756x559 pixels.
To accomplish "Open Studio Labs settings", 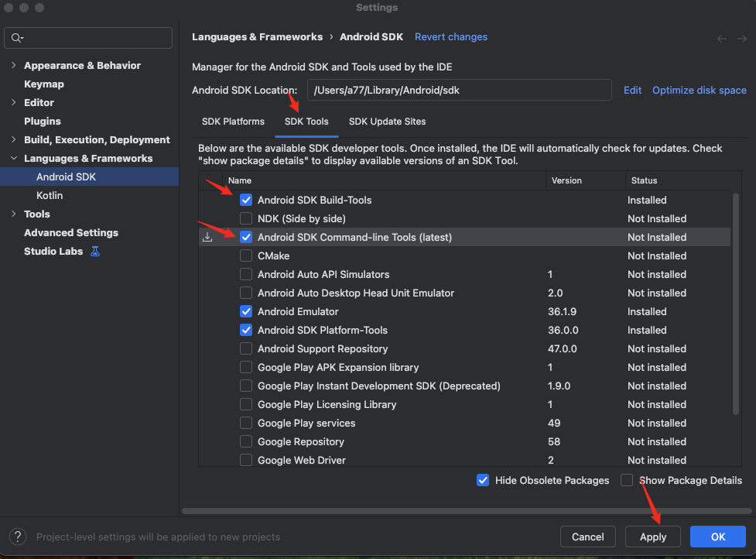I will tap(53, 252).
